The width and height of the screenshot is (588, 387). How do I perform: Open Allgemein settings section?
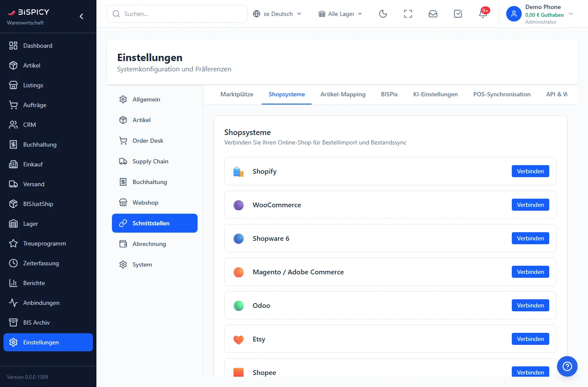[155, 99]
